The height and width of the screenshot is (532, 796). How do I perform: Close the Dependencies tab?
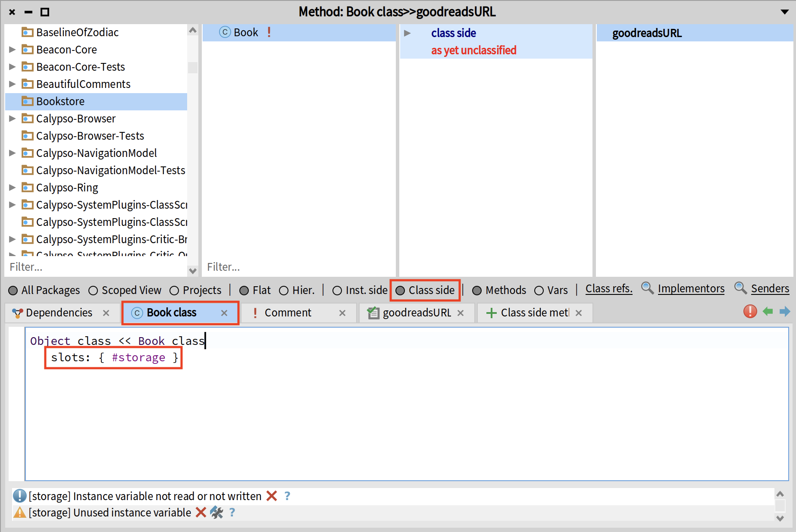pyautogui.click(x=106, y=313)
